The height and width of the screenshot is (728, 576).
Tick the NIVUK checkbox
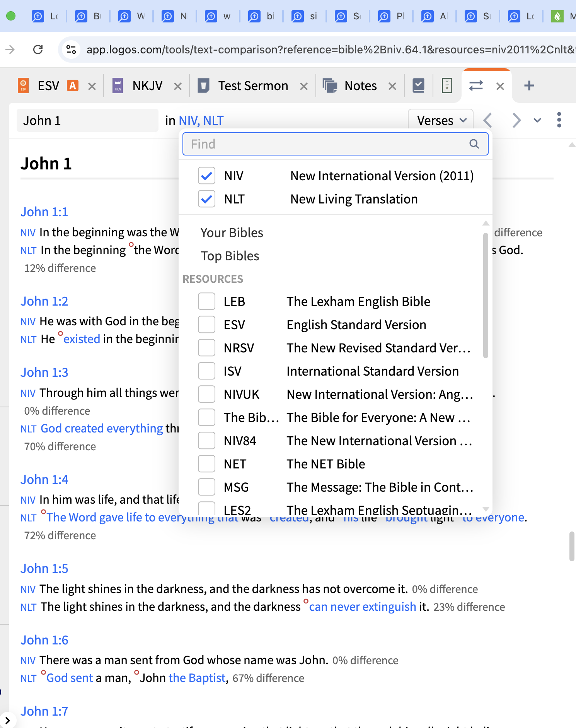206,394
